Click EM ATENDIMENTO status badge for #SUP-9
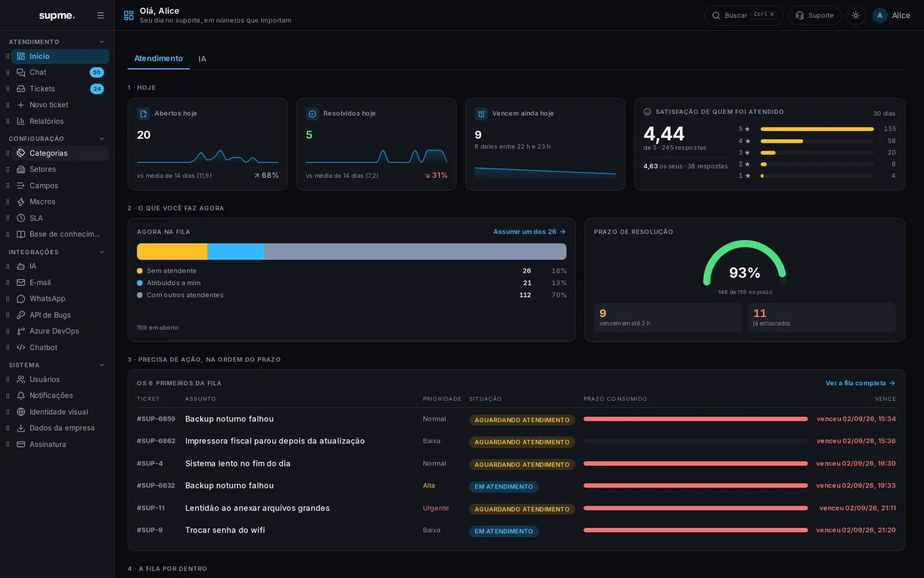Image resolution: width=924 pixels, height=578 pixels. coord(503,531)
